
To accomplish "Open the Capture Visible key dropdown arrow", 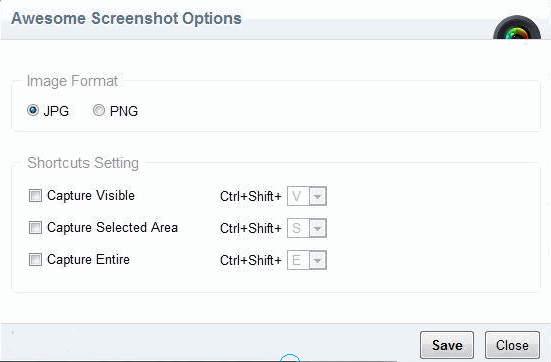I will coord(318,196).
